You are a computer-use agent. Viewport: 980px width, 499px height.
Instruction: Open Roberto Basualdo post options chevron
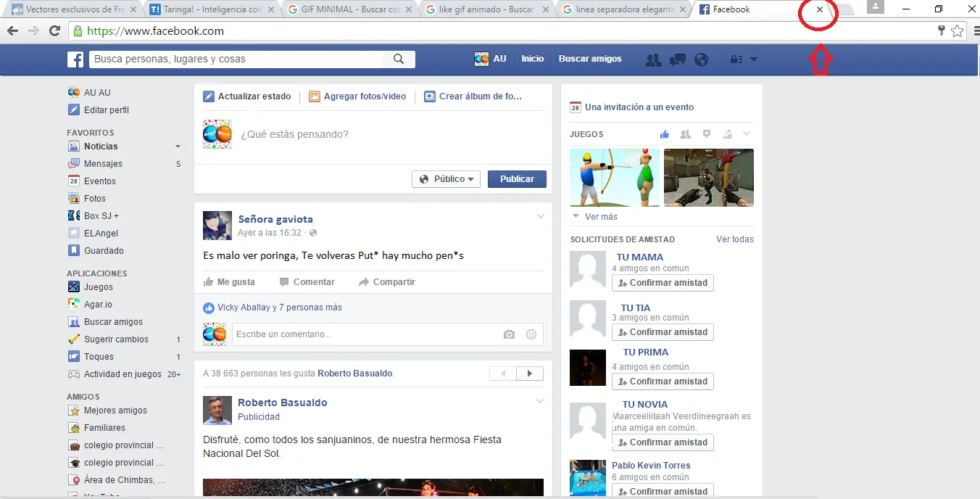click(x=539, y=401)
